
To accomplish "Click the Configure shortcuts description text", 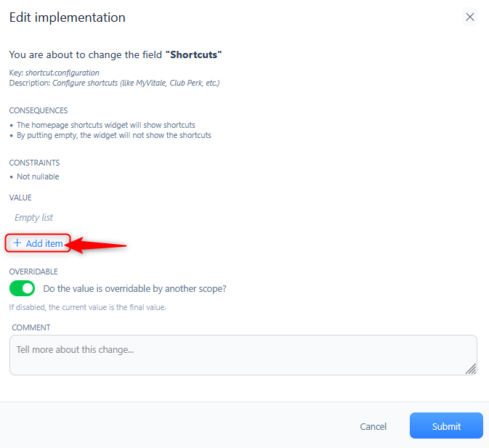I will click(136, 83).
